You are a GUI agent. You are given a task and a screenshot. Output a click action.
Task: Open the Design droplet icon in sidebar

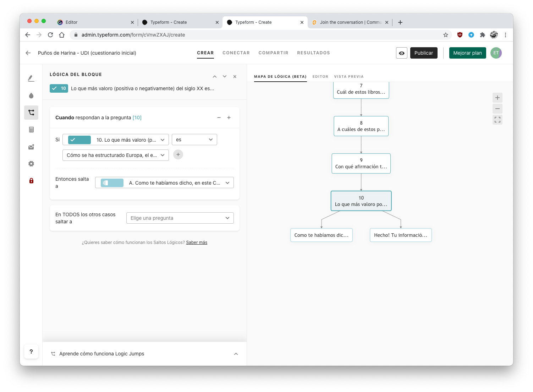point(31,96)
